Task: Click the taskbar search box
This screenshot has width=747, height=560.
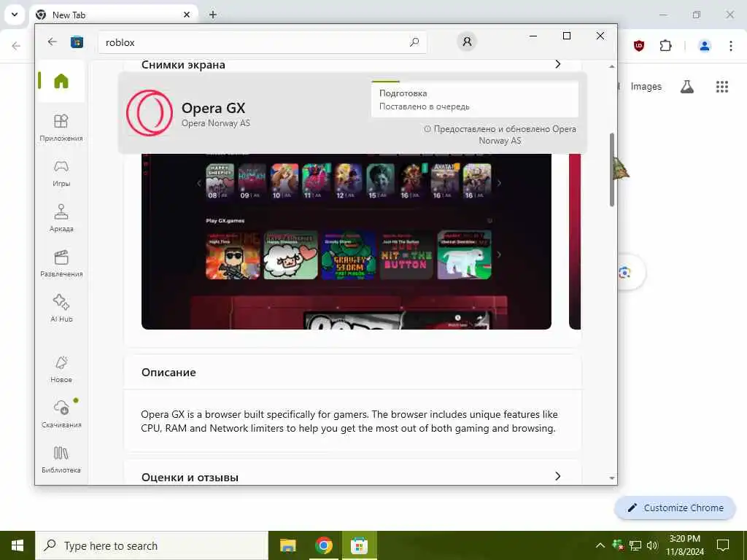Action: 152,545
